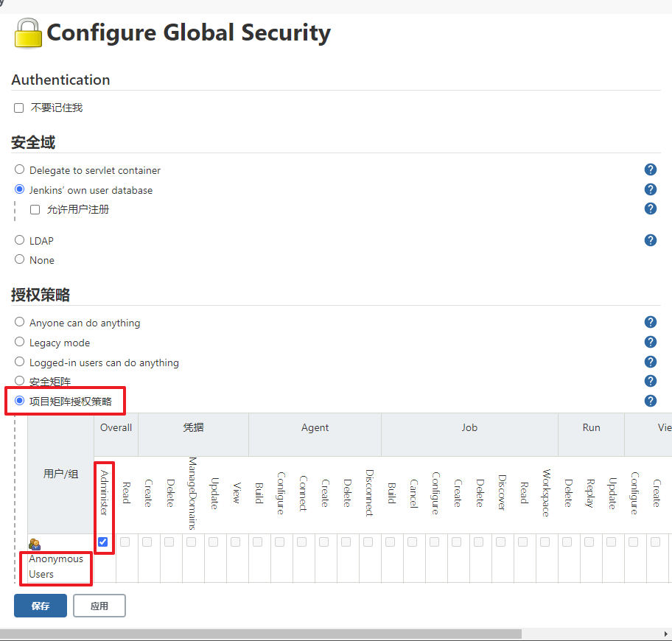
Task: Click the 用户/组 header cell
Action: 60,474
